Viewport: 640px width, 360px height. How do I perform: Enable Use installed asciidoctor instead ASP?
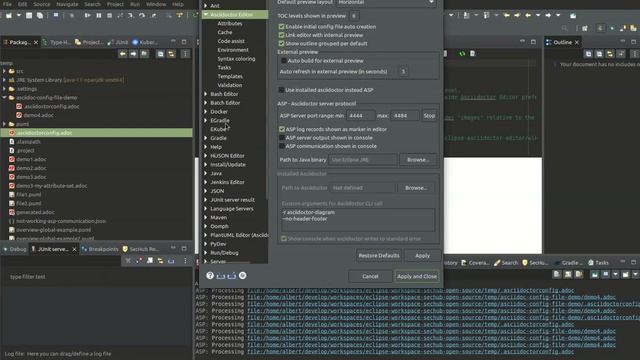(x=281, y=90)
